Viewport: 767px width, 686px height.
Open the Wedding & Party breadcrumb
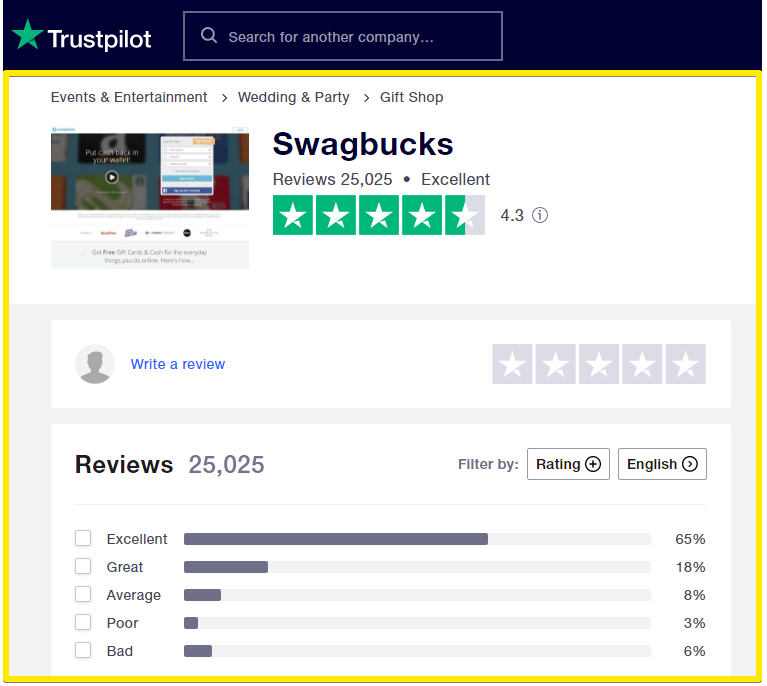(x=293, y=97)
